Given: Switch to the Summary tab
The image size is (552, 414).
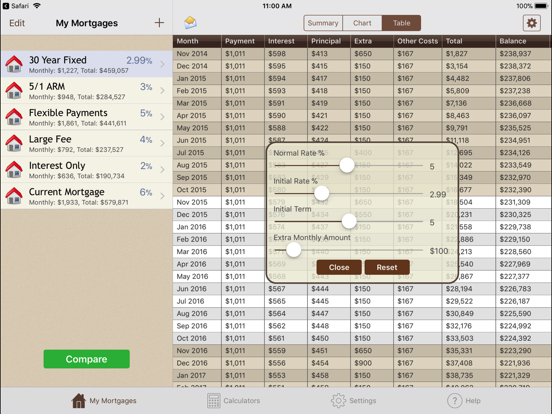Looking at the screenshot, I should pyautogui.click(x=323, y=23).
